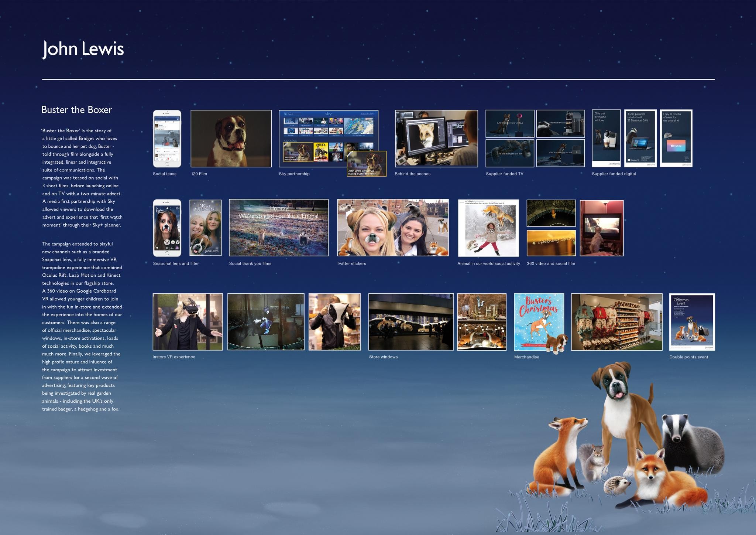Screen dimensions: 756x535
Task: Click the 120 Film boxer dog thumbnail
Action: click(231, 139)
